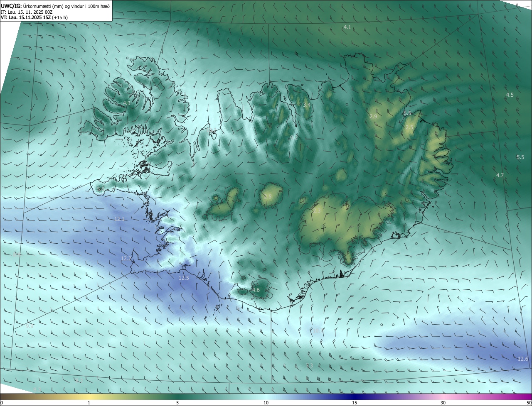532x406 pixels.
Task: Click the 0 tick on the colour scale
Action: [x=2, y=403]
